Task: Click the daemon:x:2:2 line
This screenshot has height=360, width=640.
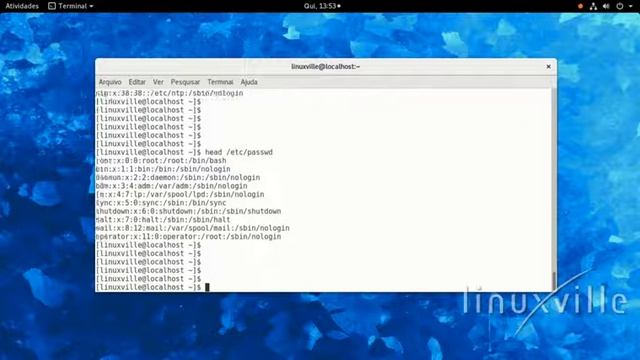Action: [x=178, y=178]
